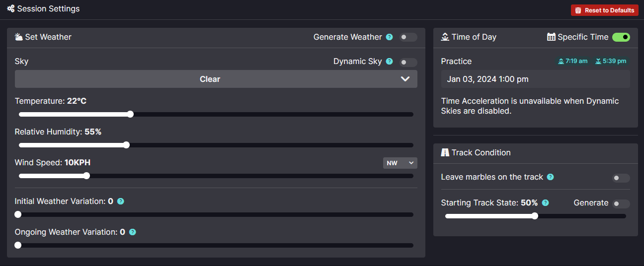
Task: Click the Starting Track State help icon
Action: pyautogui.click(x=545, y=203)
